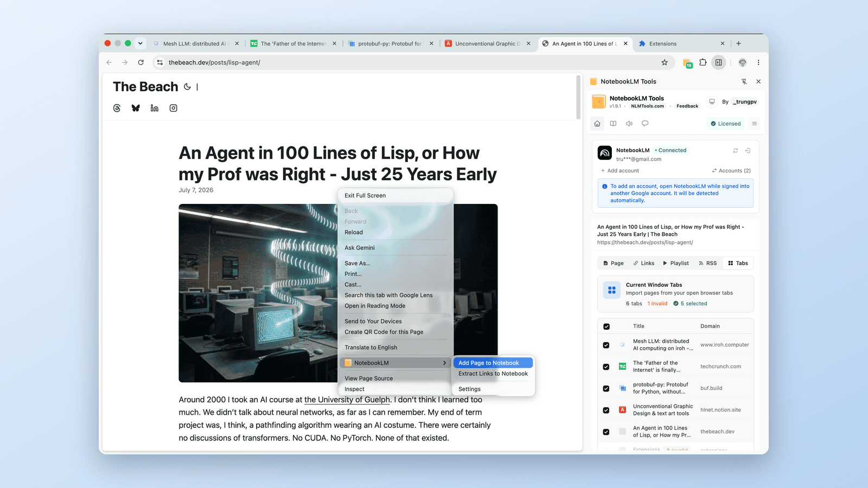
Task: Reload the page from the toolbar
Action: tap(141, 62)
